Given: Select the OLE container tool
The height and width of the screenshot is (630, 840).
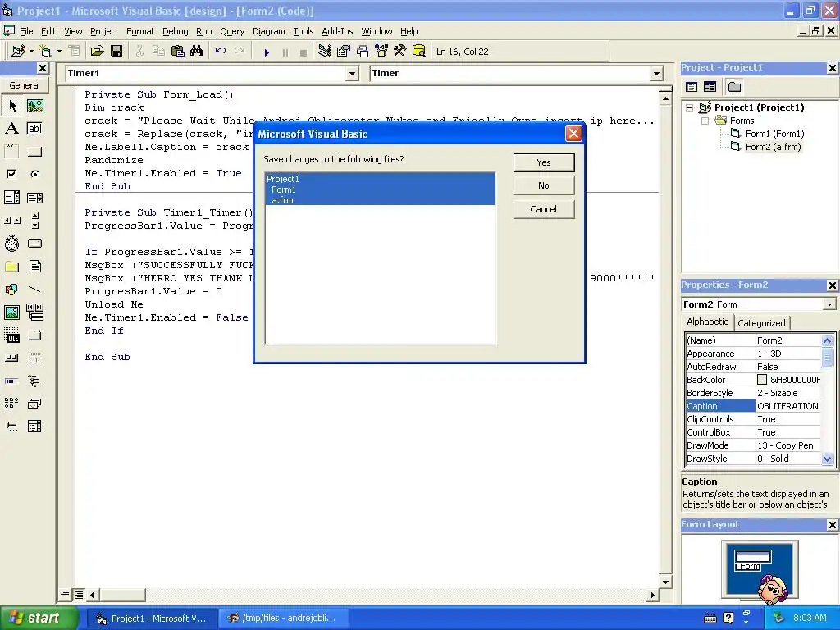Looking at the screenshot, I should tap(11, 336).
